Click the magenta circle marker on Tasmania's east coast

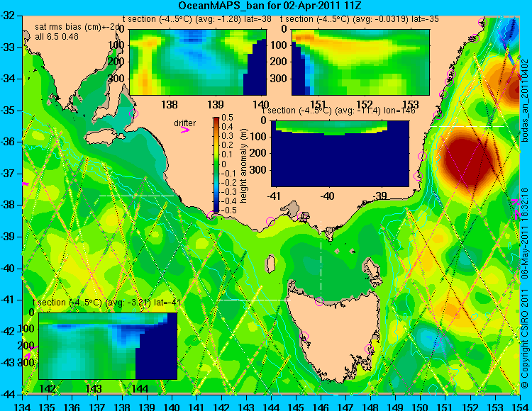tap(369, 349)
